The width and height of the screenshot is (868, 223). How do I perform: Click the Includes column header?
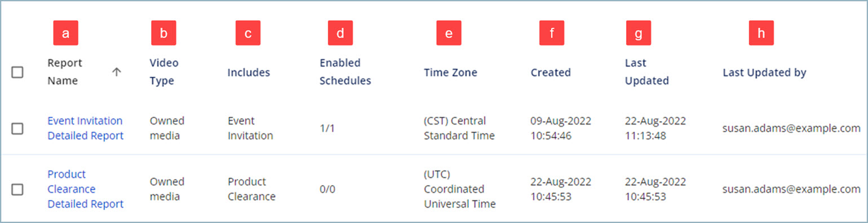coord(249,72)
